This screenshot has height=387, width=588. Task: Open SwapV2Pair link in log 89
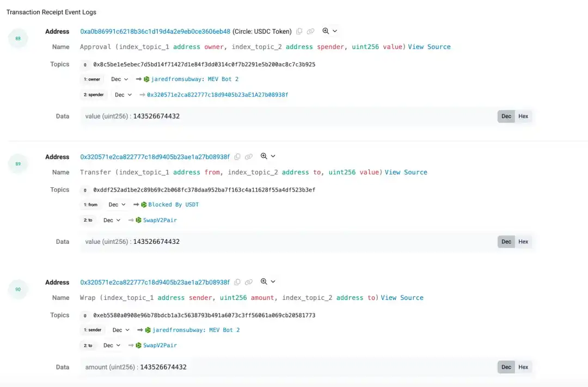(x=160, y=220)
